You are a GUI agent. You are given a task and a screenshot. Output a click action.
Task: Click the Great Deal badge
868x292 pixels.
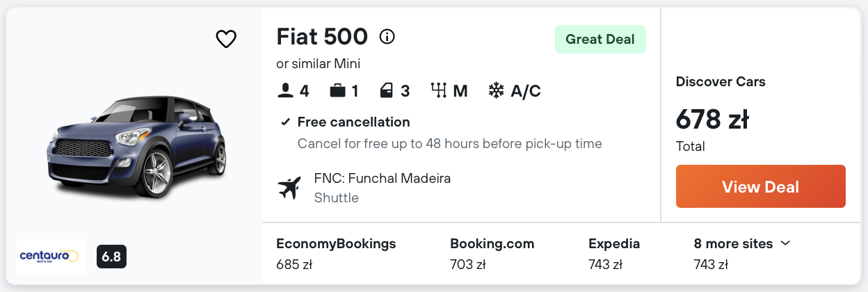(x=600, y=40)
